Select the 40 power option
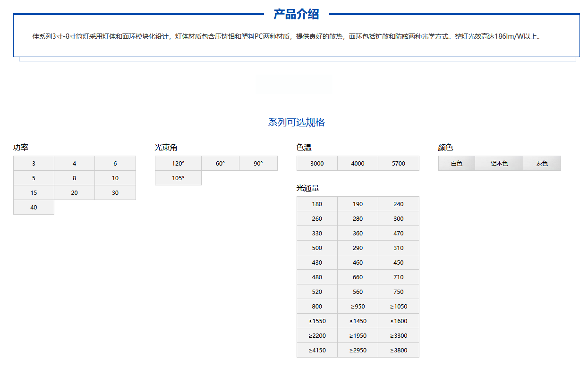Viewport: 588px width, 367px height. (x=34, y=207)
